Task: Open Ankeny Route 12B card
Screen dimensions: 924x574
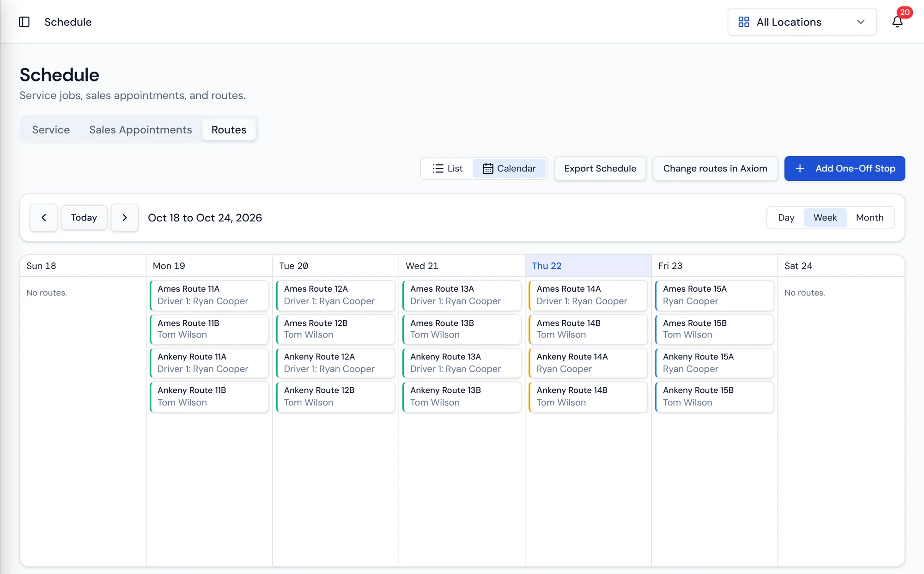Action: (336, 397)
